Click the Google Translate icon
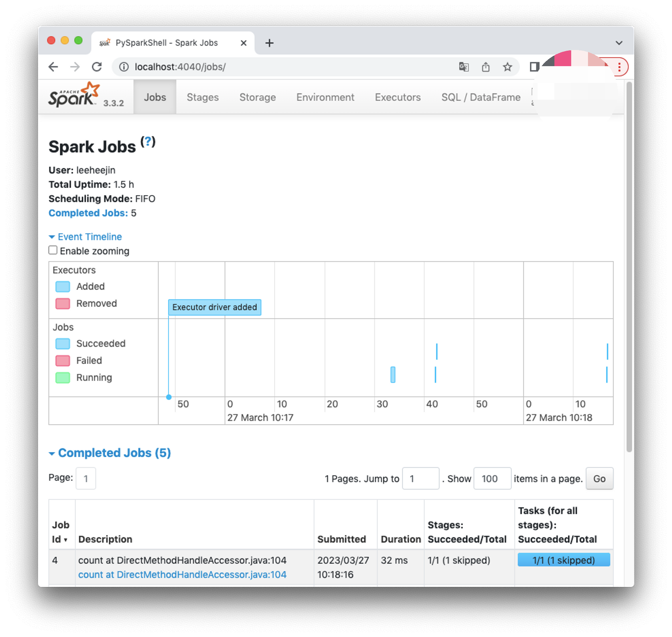672x637 pixels. (x=464, y=67)
